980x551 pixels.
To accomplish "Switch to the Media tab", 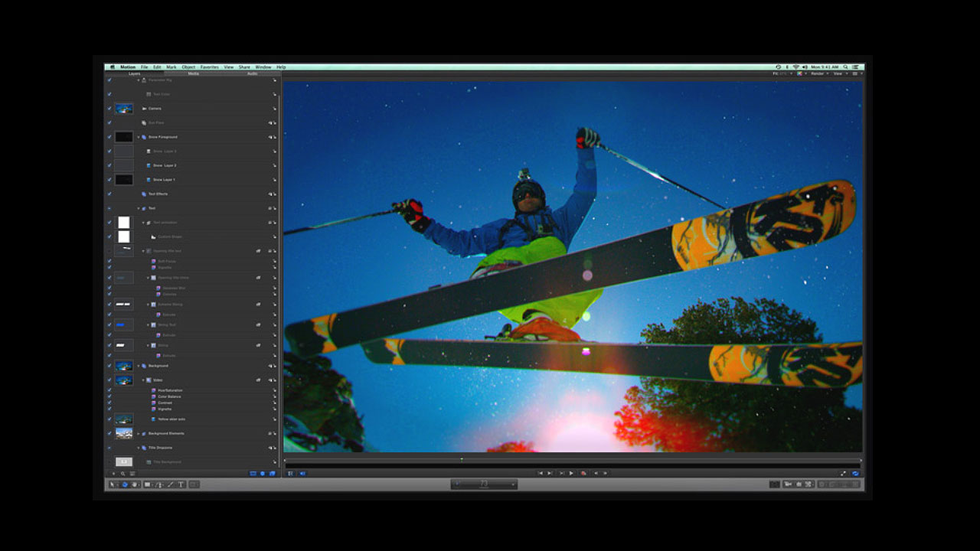I will [193, 73].
